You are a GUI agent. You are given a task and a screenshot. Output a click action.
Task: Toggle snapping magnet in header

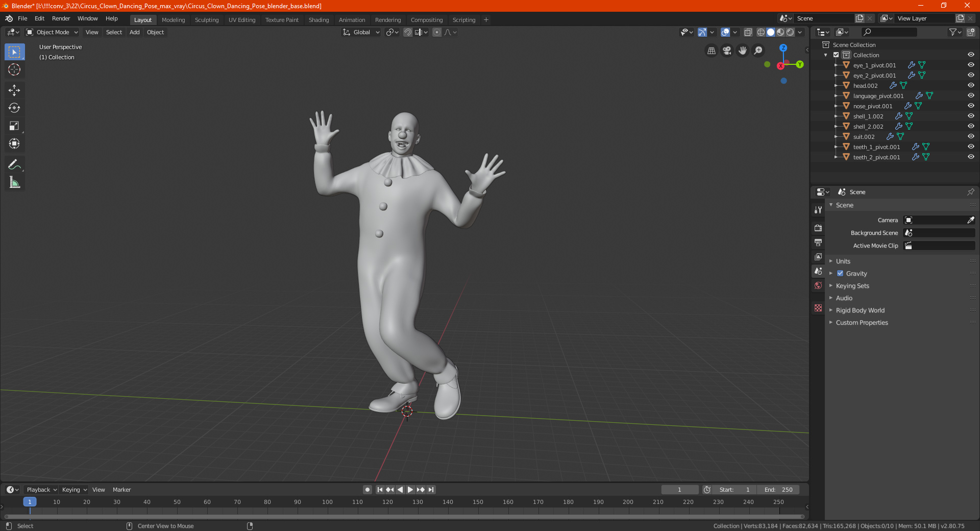408,32
